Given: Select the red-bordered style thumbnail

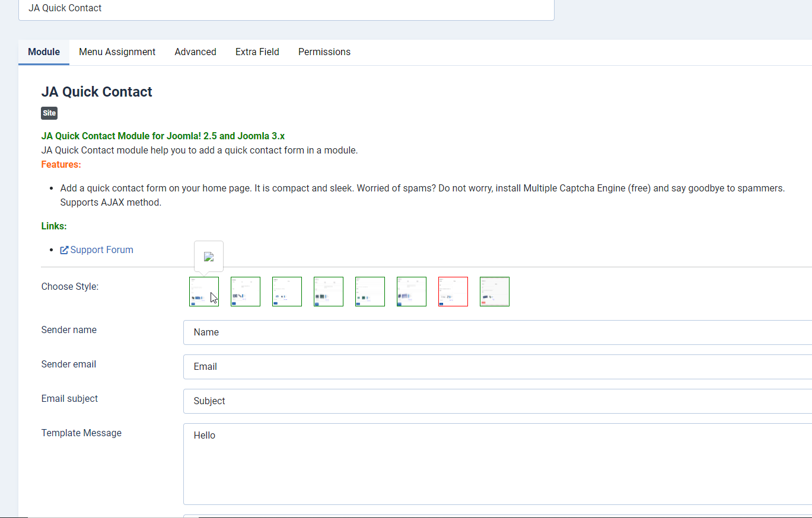Looking at the screenshot, I should [453, 292].
